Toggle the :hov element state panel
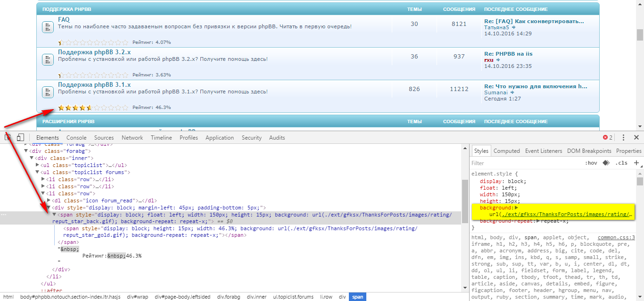This screenshot has width=644, height=301. pyautogui.click(x=591, y=163)
